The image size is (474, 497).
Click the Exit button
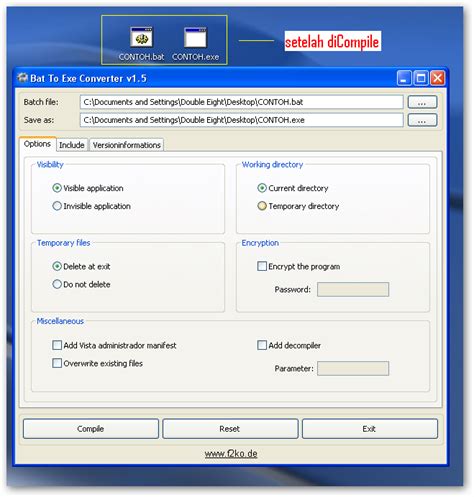coord(370,429)
